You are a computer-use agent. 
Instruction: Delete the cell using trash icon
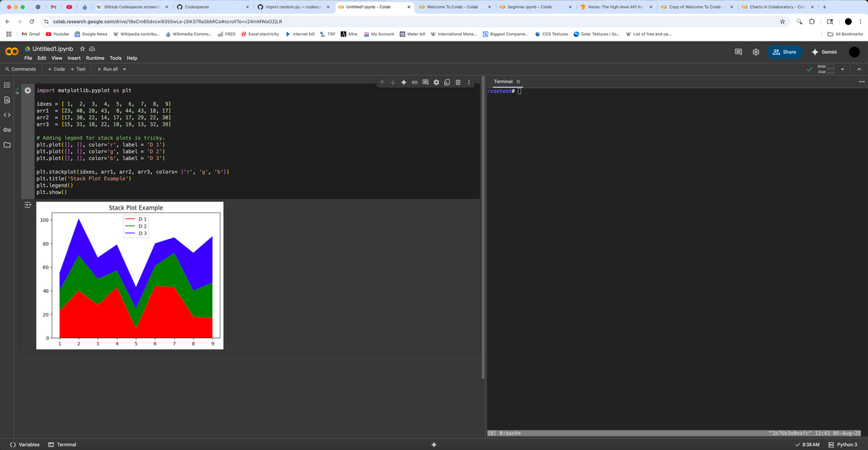[x=458, y=82]
